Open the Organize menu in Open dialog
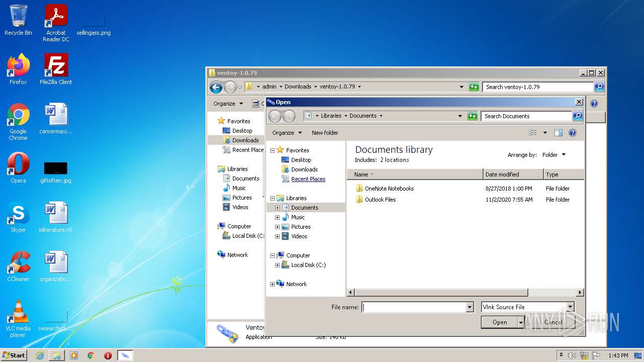This screenshot has height=362, width=644. 287,133
